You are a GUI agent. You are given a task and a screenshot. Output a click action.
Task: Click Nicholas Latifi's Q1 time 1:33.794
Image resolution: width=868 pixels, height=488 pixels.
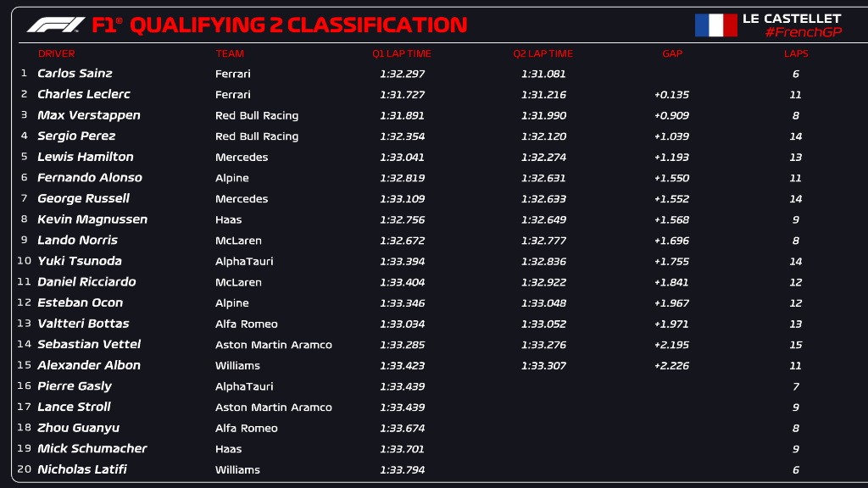click(403, 469)
